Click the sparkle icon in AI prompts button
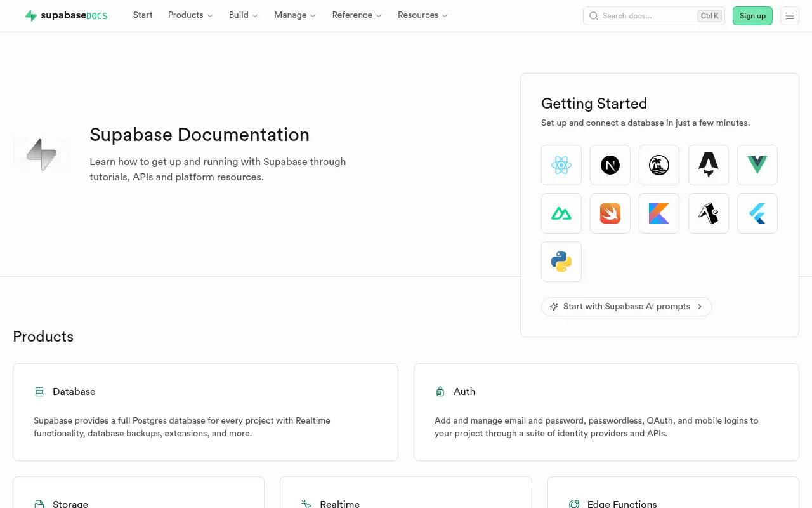812x508 pixels. [x=554, y=306]
